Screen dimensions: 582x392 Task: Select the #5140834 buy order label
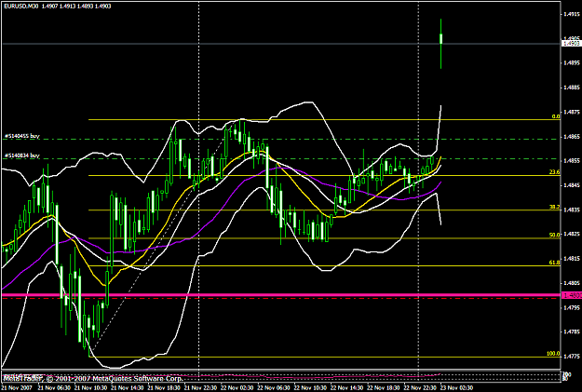click(22, 155)
